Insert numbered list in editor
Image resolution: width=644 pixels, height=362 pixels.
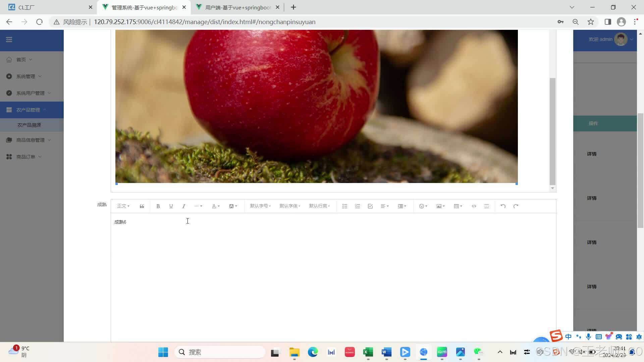(358, 206)
